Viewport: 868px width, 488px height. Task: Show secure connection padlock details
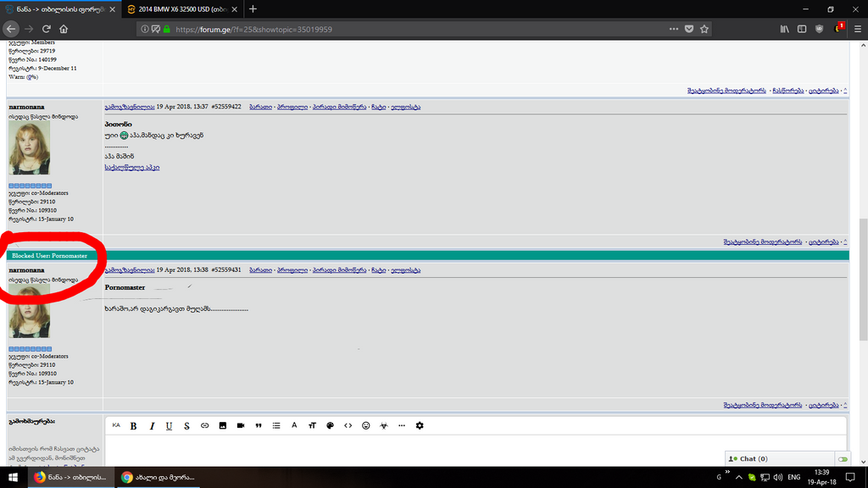(167, 29)
